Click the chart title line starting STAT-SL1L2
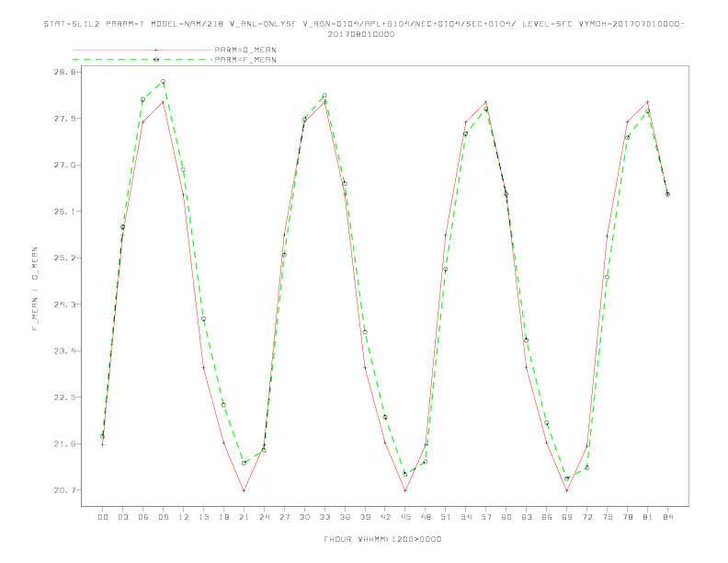 364,24
